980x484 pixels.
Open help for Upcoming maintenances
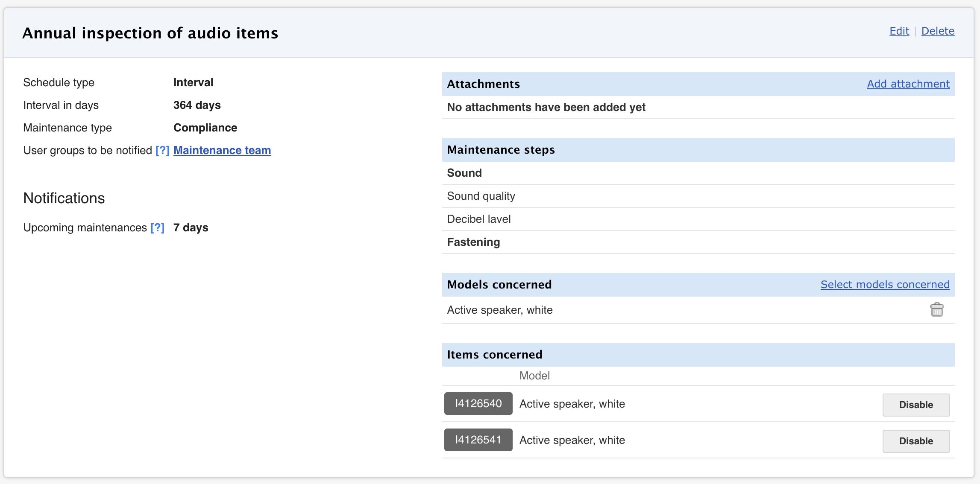[x=157, y=228]
